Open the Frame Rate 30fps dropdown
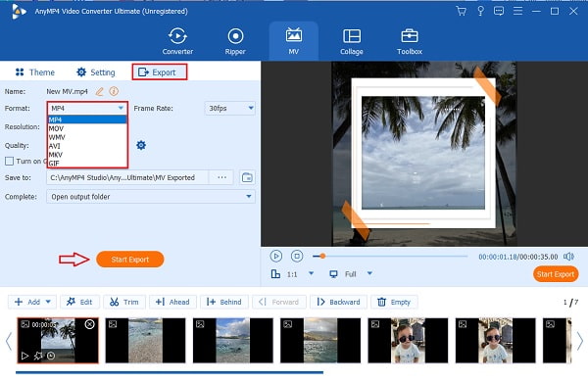Viewport: 588px width, 382px height. click(230, 108)
